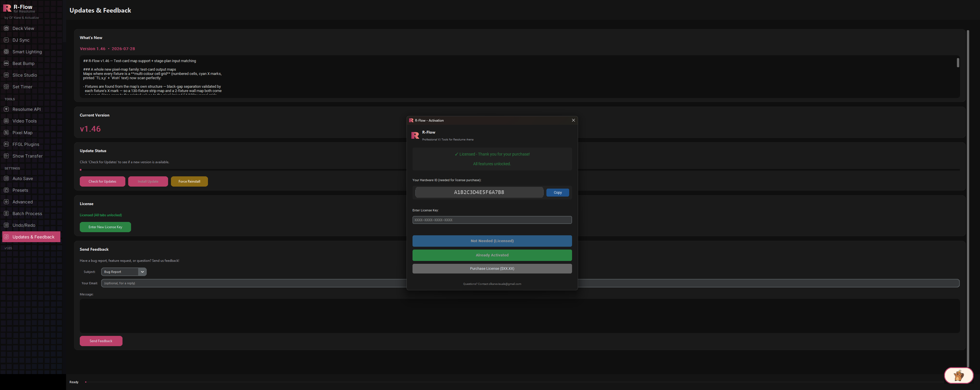
Task: Click the Slice Studio sidebar icon
Action: coord(6,75)
